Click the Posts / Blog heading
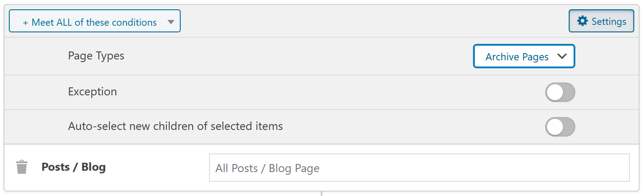 pyautogui.click(x=74, y=167)
